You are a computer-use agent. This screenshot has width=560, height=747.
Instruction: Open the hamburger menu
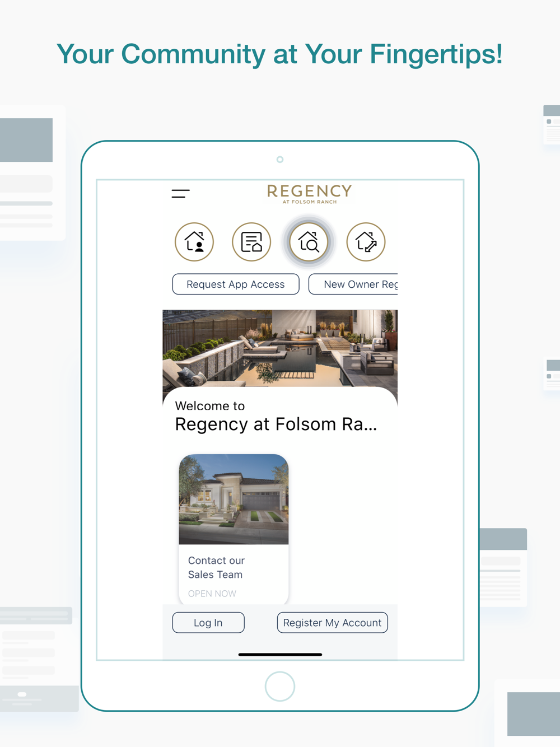click(x=180, y=194)
